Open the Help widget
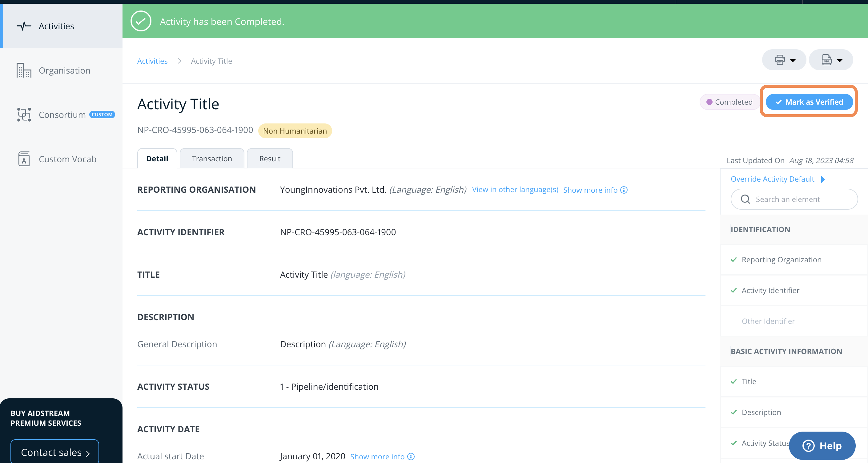This screenshot has width=868, height=463. coord(822,445)
